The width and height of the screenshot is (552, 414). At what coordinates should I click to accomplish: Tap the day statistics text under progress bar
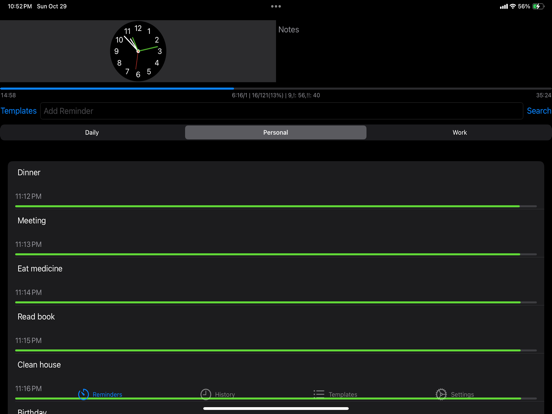pos(276,95)
